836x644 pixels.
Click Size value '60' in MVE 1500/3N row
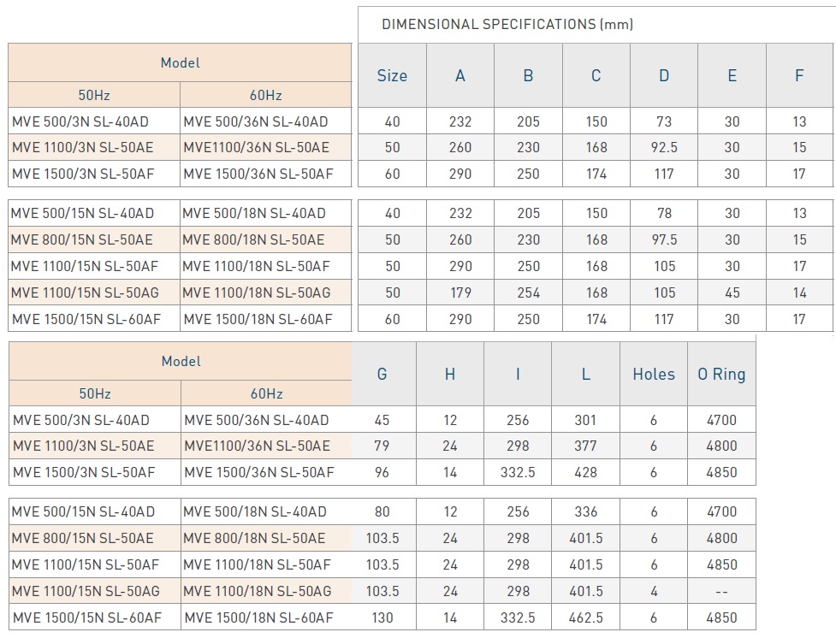tap(393, 174)
